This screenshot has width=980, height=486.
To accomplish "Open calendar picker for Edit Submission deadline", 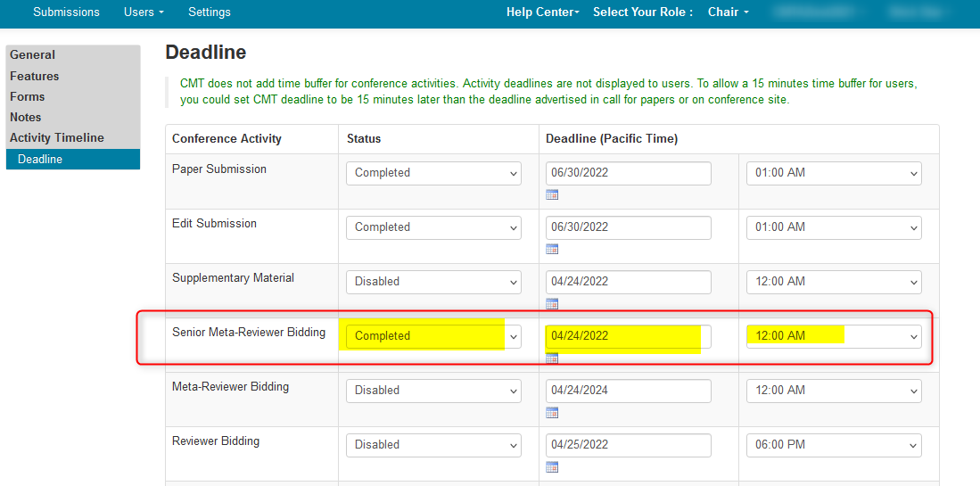I will [552, 249].
